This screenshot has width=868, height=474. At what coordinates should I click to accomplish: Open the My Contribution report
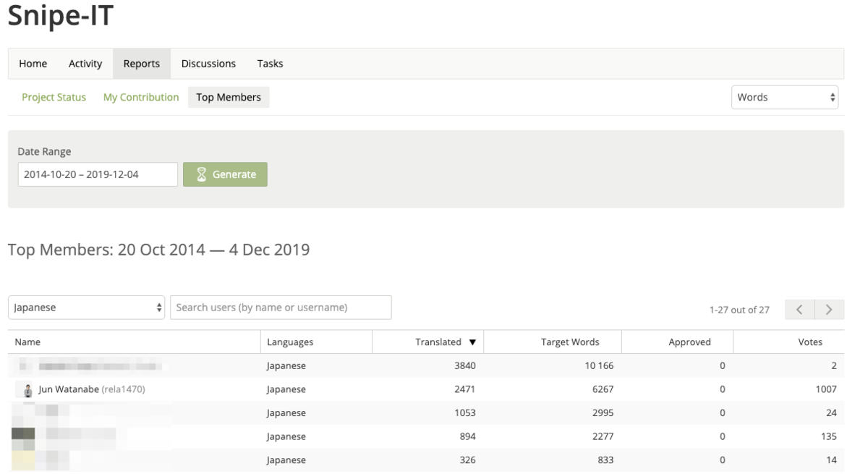(x=141, y=97)
